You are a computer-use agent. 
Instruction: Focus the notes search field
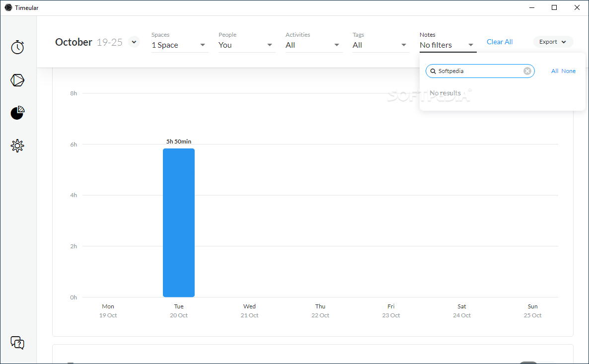[x=480, y=71]
